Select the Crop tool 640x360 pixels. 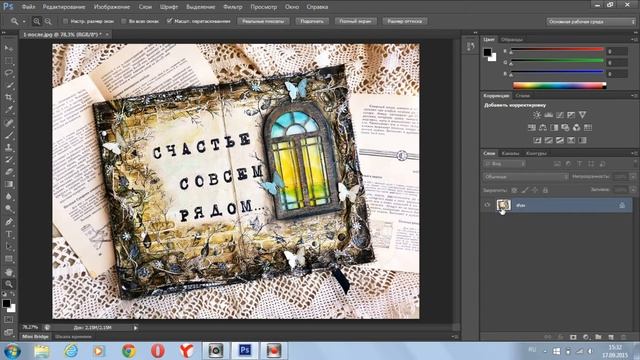[9, 98]
